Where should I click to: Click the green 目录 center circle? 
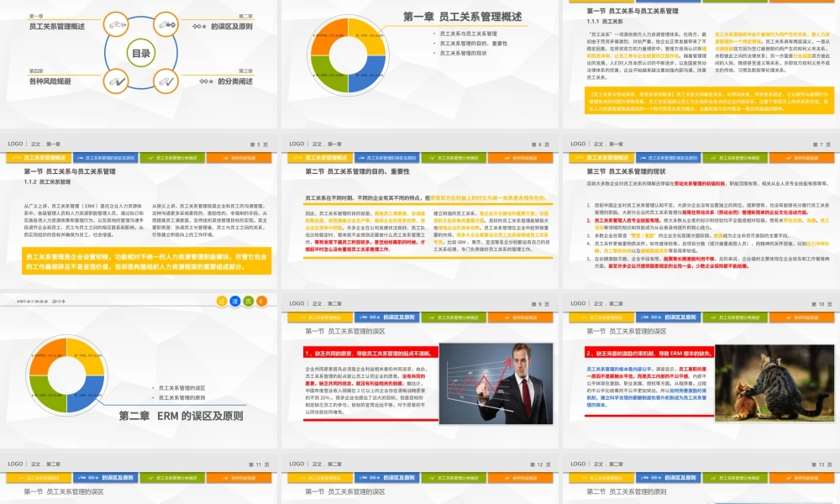point(141,54)
